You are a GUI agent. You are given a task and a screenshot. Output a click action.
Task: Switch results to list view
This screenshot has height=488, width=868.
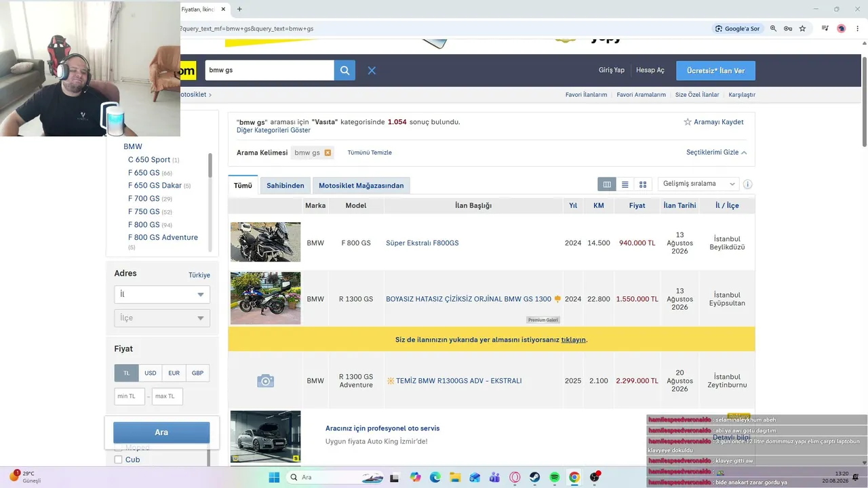coord(625,184)
